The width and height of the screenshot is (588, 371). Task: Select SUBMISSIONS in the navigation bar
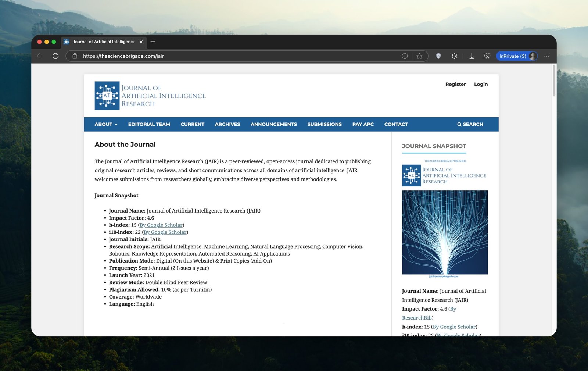[324, 124]
